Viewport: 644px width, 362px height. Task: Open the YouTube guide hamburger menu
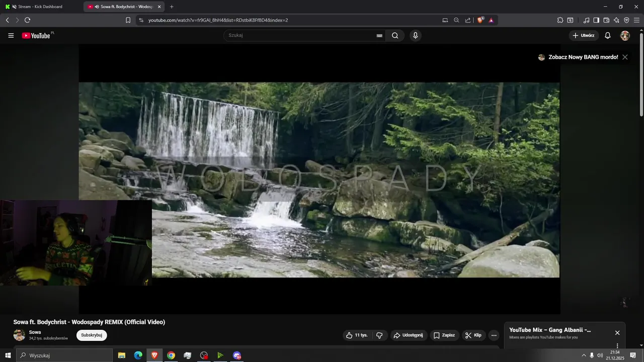coord(11,36)
